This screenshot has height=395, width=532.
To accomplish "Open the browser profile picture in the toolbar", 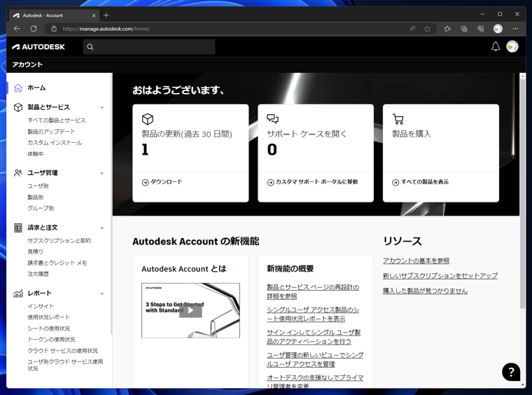I will 498,29.
